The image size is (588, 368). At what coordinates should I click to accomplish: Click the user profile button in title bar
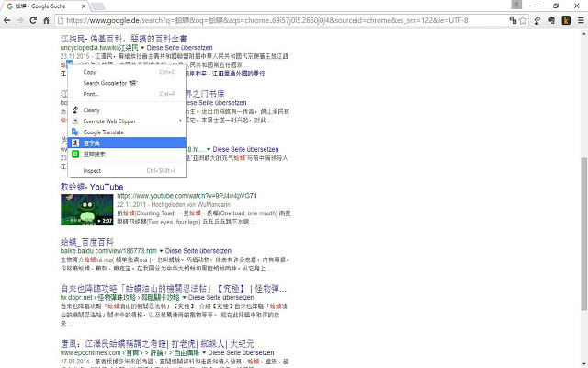(516, 5)
